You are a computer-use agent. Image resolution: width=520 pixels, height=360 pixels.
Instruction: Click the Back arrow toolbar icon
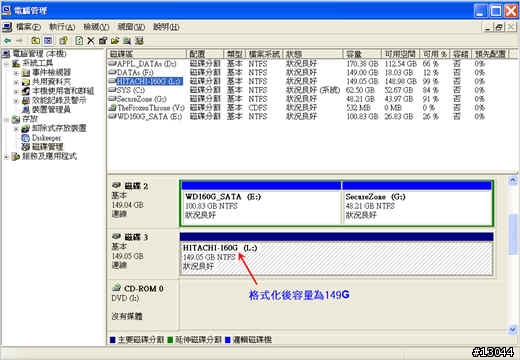(x=7, y=41)
